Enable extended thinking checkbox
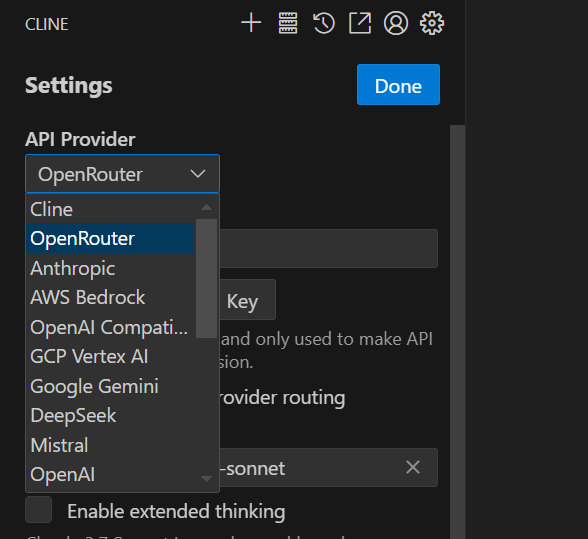 [x=38, y=510]
